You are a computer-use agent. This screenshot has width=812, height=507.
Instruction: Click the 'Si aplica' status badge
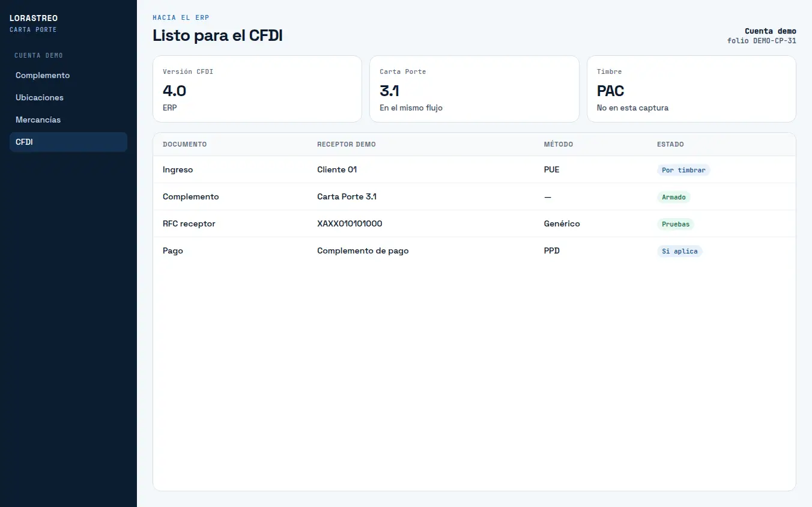point(680,251)
